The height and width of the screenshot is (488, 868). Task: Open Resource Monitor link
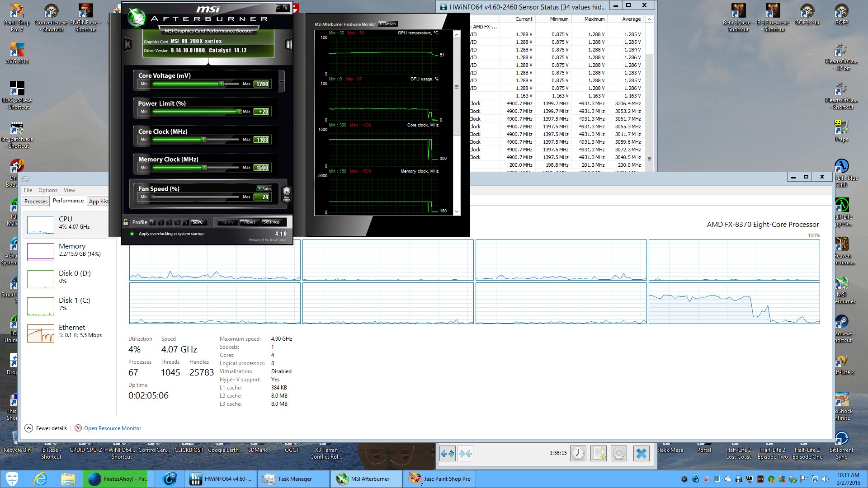(x=113, y=428)
